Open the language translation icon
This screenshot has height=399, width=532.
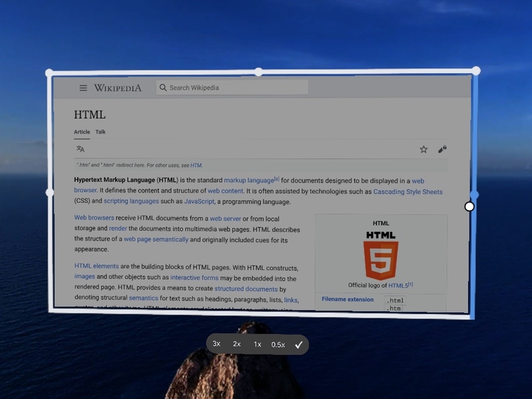pos(80,149)
